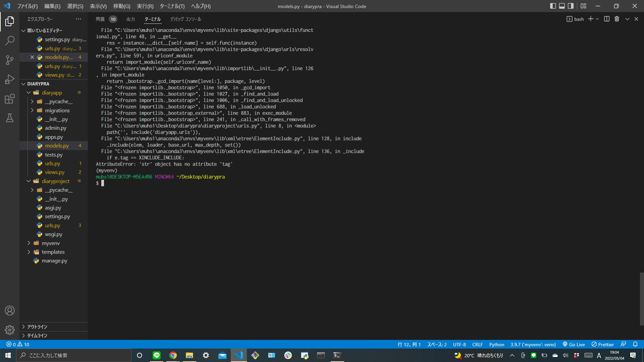Open the terminal launch profile dropdown
This screenshot has width=644, height=362.
(597, 19)
